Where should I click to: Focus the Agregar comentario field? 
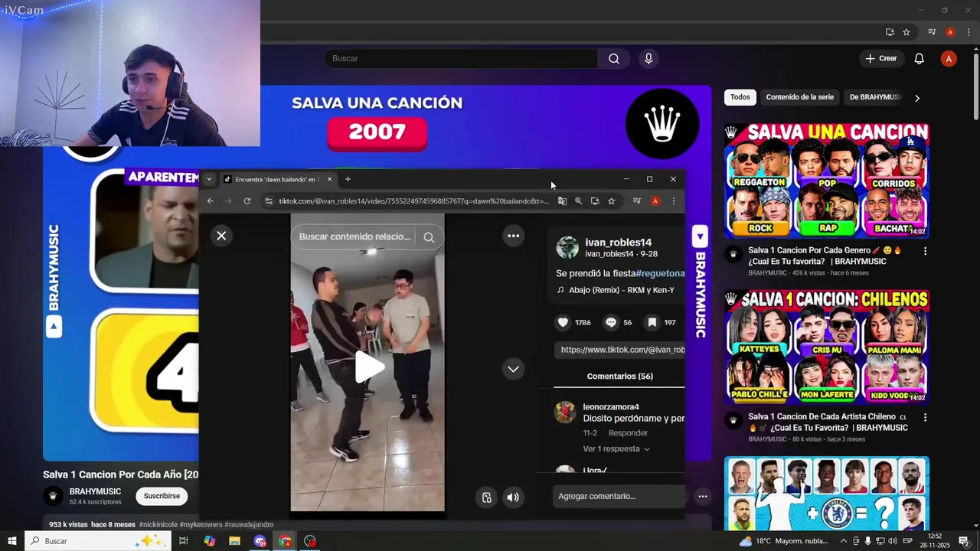coord(619,497)
